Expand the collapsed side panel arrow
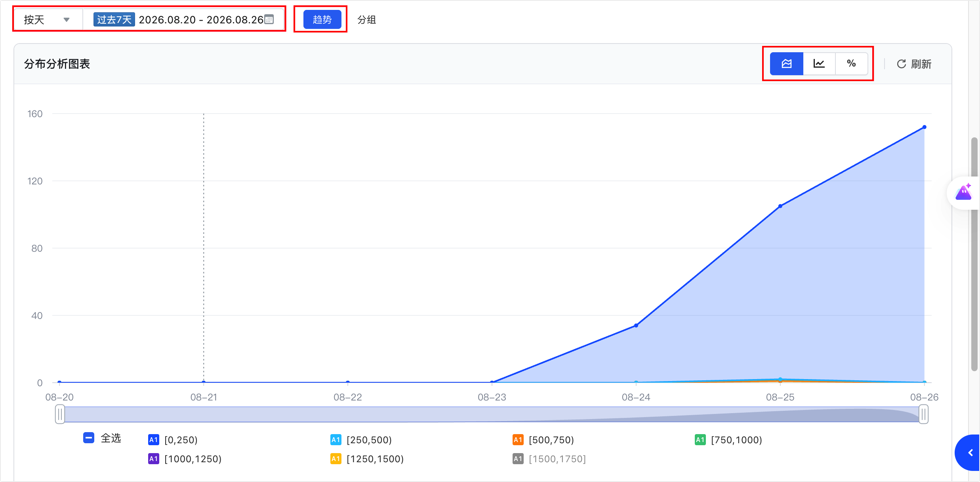The height and width of the screenshot is (482, 980). click(x=970, y=453)
